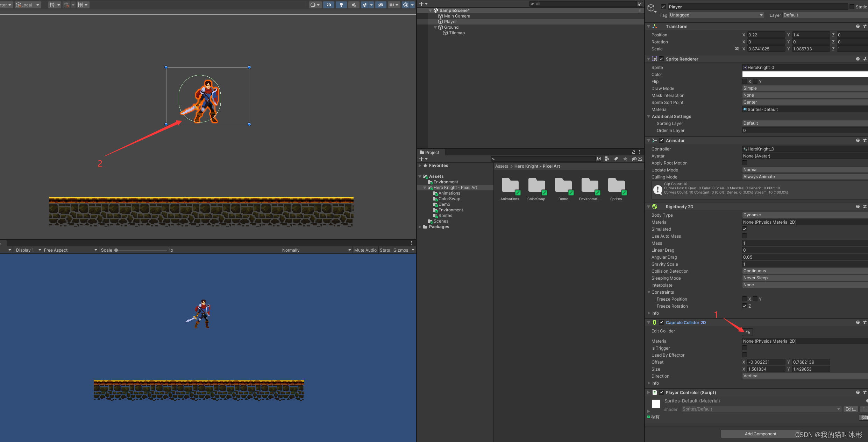The image size is (868, 442).
Task: Open Sleeping Mode dropdown (Never Sleep)
Action: (805, 278)
